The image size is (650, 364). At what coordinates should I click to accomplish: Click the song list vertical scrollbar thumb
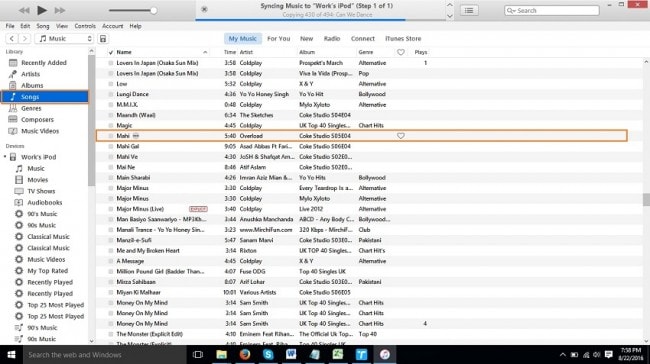tap(646, 199)
